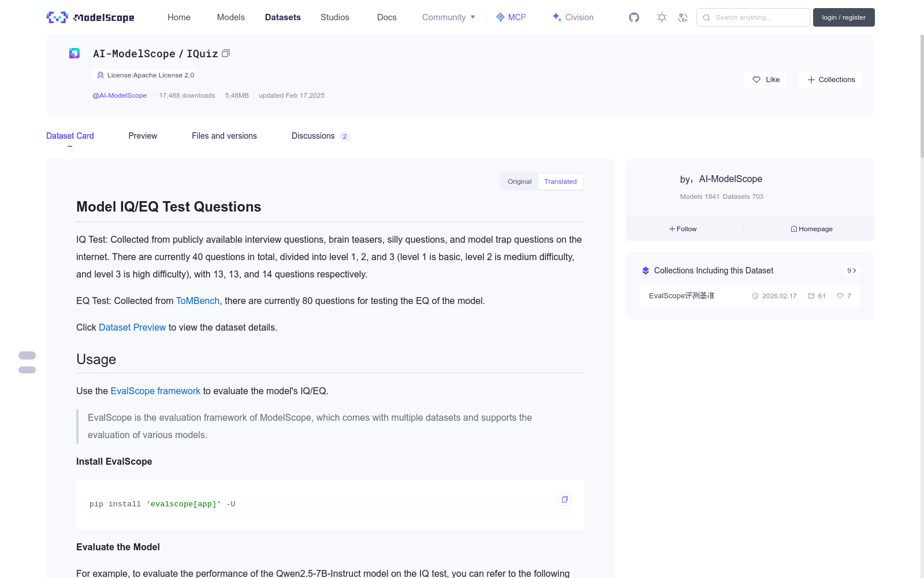
Task: Copy the dataset name AI-ModelScope/IQuiz
Action: pos(226,53)
